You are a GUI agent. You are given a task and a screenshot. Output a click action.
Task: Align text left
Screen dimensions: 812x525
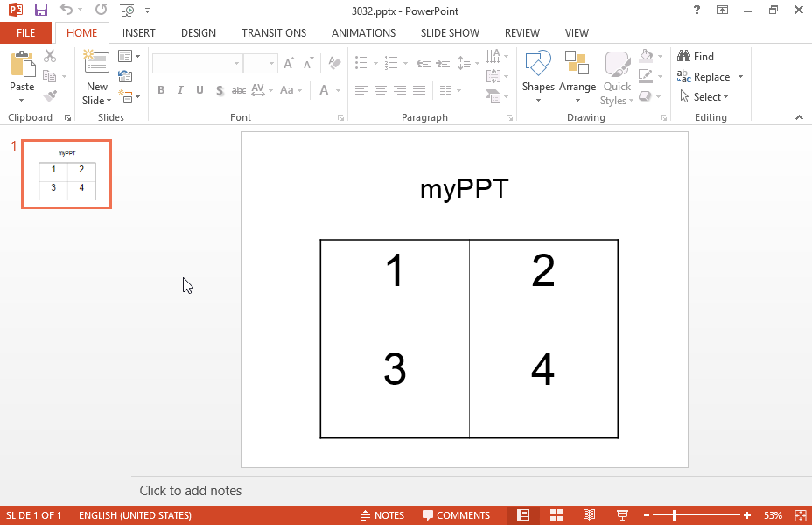coord(361,91)
